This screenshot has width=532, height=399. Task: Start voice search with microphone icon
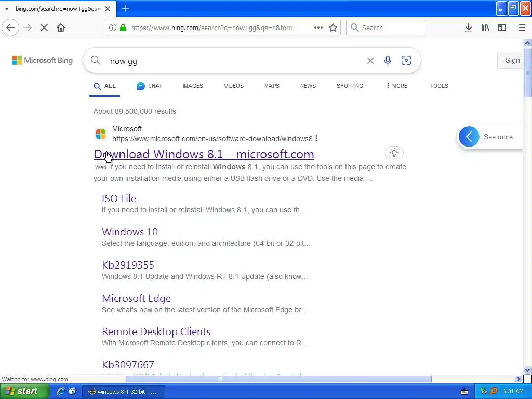[x=388, y=60]
